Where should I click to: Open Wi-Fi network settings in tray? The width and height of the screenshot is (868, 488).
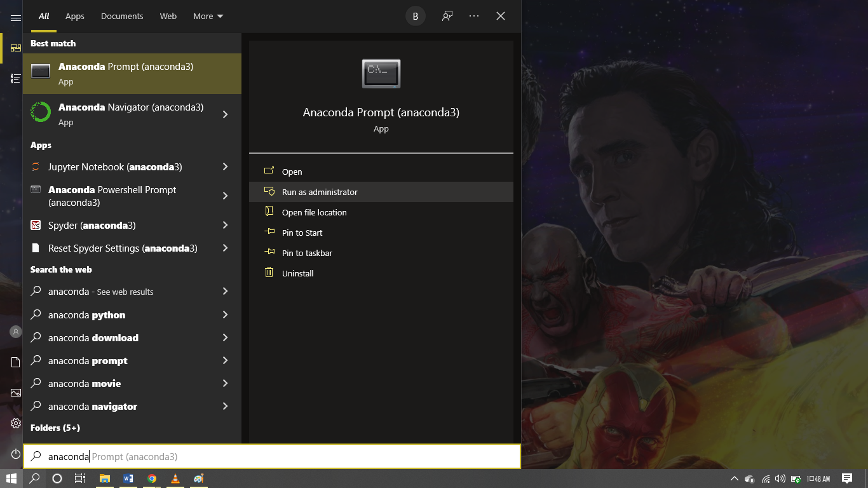pos(766,478)
